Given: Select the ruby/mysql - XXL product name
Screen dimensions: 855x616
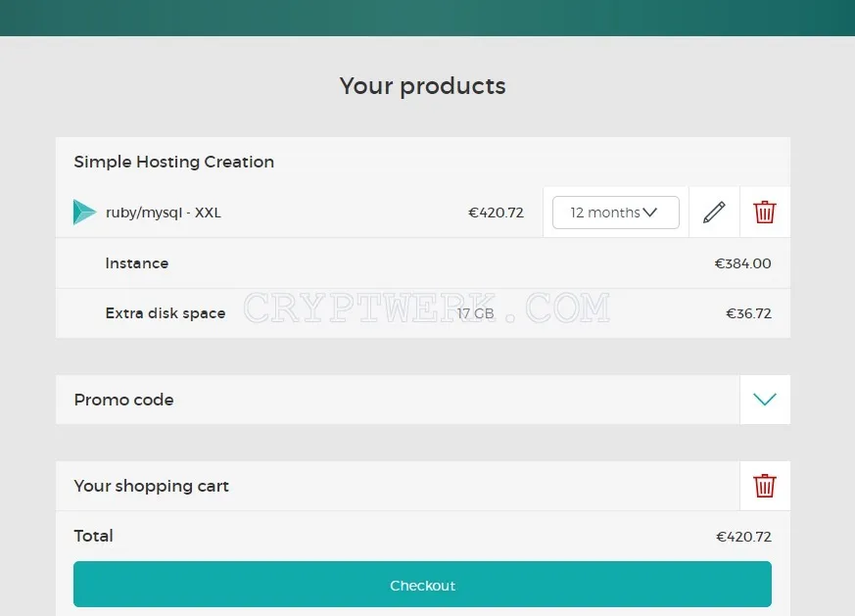Looking at the screenshot, I should click(x=163, y=213).
